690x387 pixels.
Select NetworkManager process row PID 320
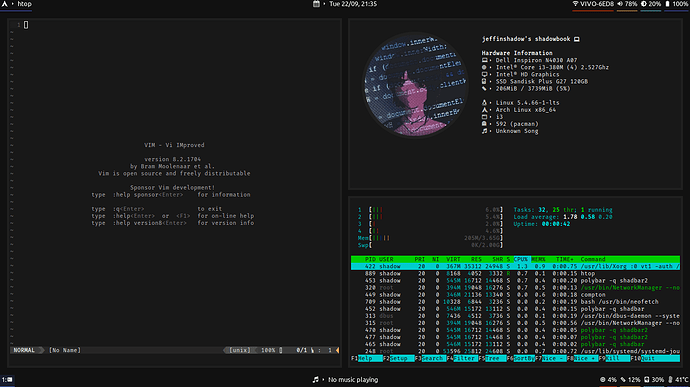point(515,287)
